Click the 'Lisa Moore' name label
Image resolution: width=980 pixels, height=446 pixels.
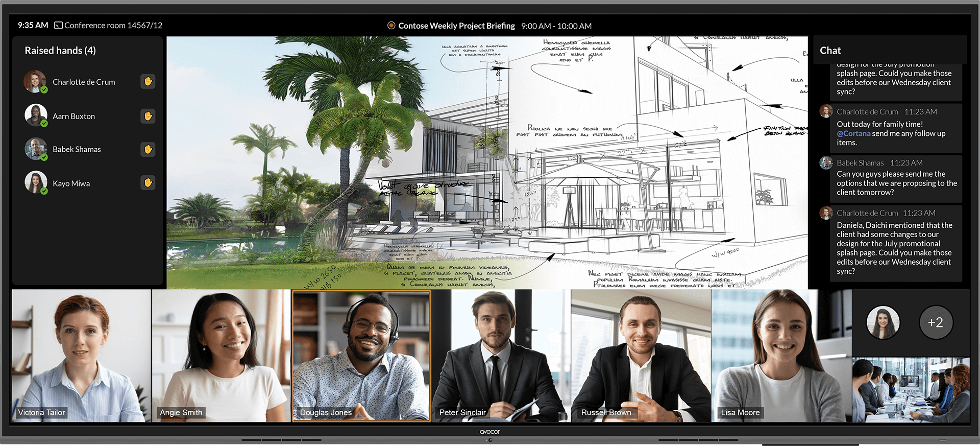click(740, 412)
